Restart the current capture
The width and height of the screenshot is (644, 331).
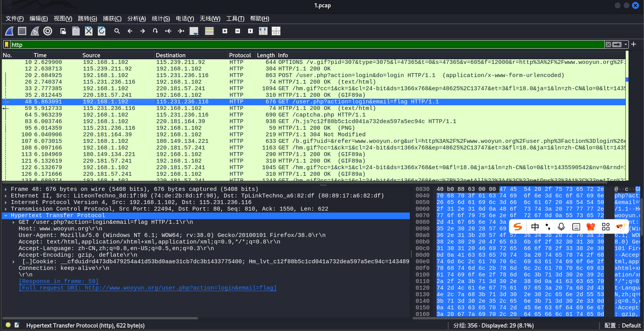(35, 31)
